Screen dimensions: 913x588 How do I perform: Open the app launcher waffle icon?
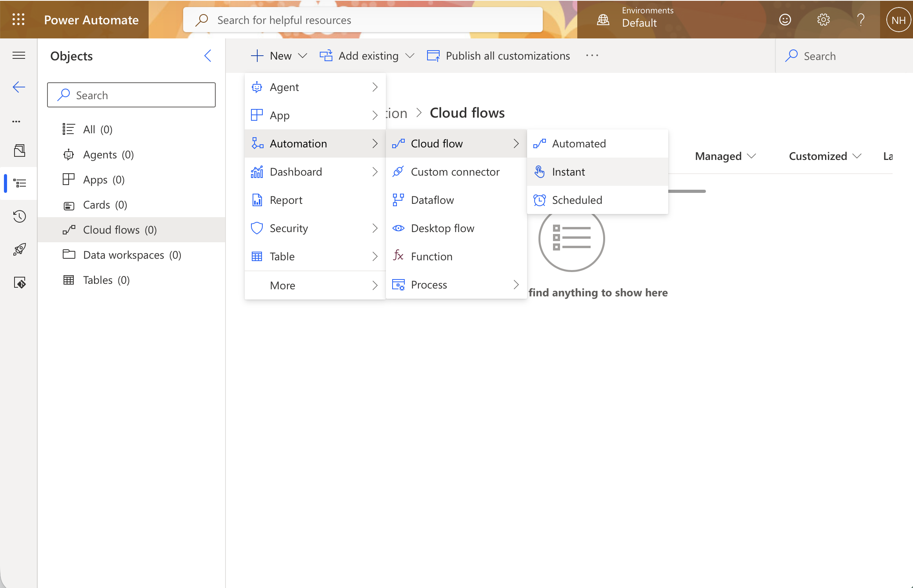point(18,20)
